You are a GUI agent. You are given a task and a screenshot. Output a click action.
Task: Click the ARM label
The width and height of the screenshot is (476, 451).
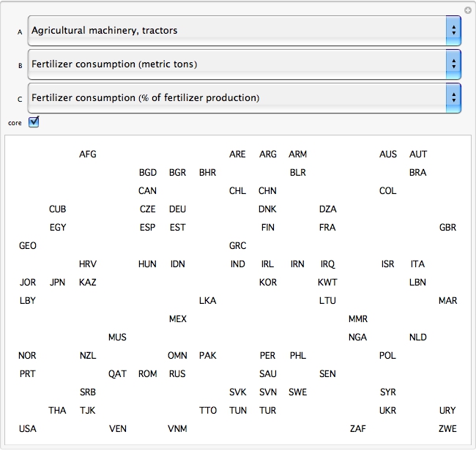coord(297,154)
